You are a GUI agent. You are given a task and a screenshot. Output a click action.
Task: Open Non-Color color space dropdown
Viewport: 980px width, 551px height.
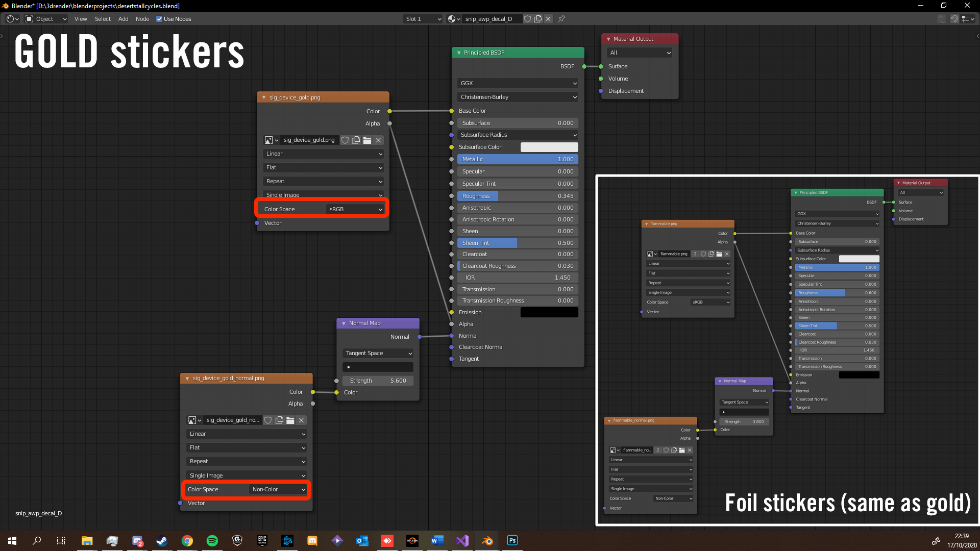click(x=278, y=489)
